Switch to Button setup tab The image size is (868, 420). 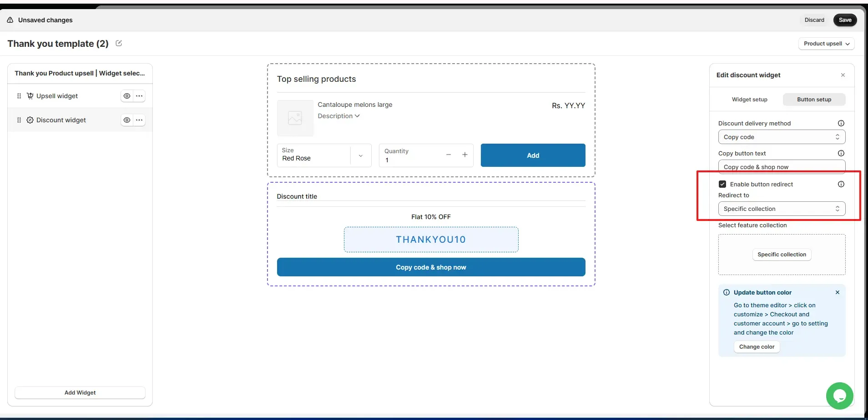[x=814, y=100]
